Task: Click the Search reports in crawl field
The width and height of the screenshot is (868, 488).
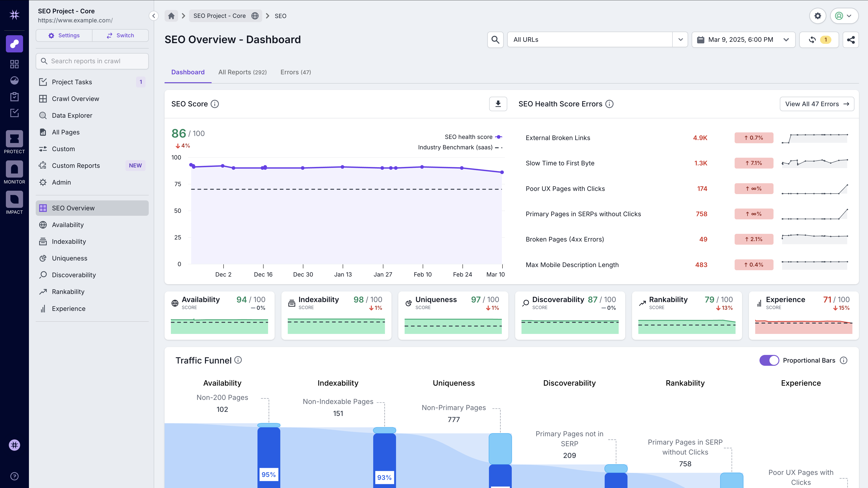Action: [92, 61]
